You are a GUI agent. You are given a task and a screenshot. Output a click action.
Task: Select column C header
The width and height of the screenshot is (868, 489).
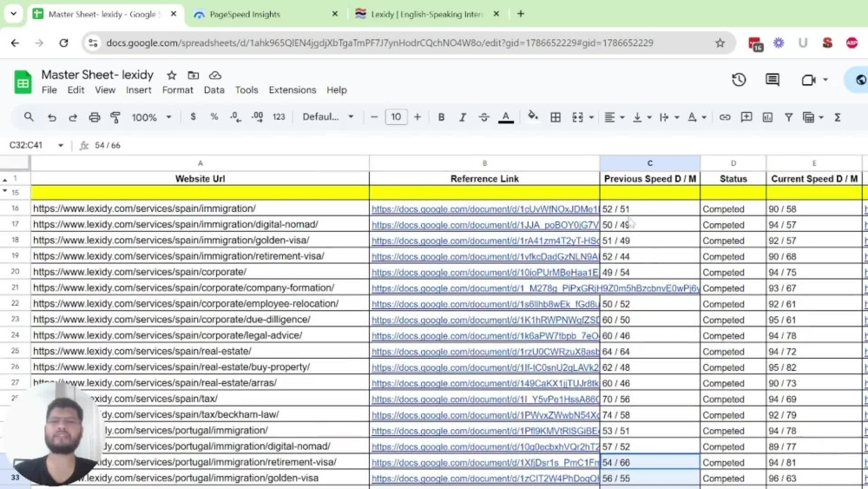point(650,162)
